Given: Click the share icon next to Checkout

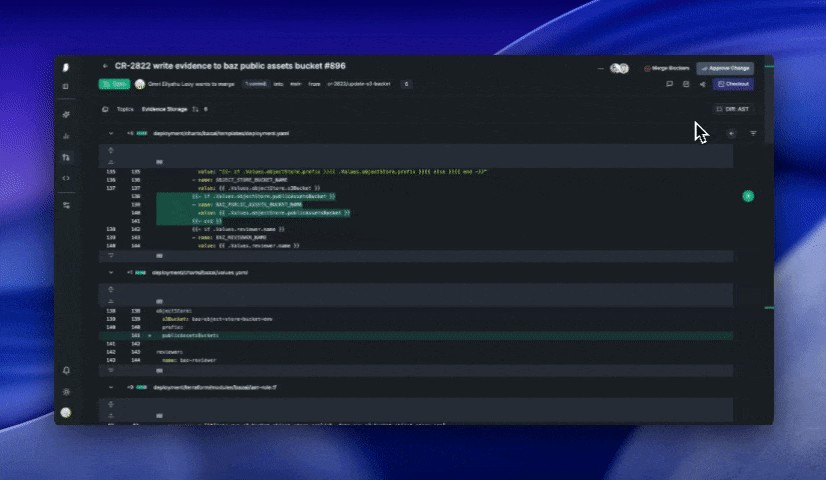Looking at the screenshot, I should (702, 84).
